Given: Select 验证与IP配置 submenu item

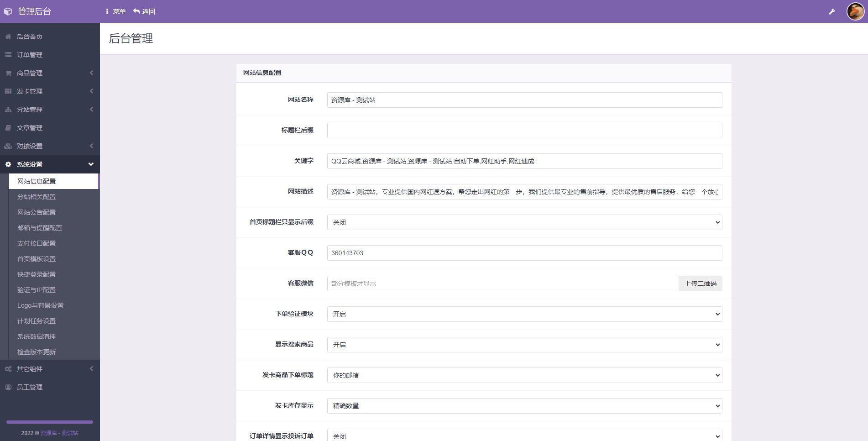Looking at the screenshot, I should click(54, 290).
